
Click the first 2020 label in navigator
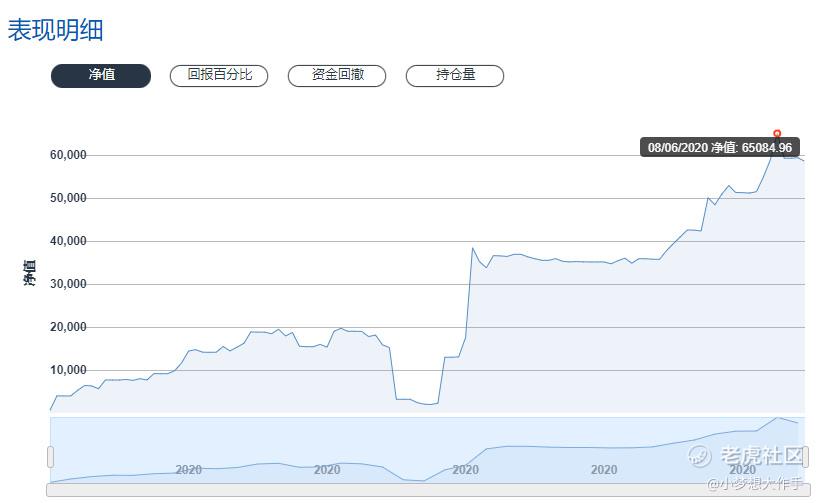[x=189, y=470]
